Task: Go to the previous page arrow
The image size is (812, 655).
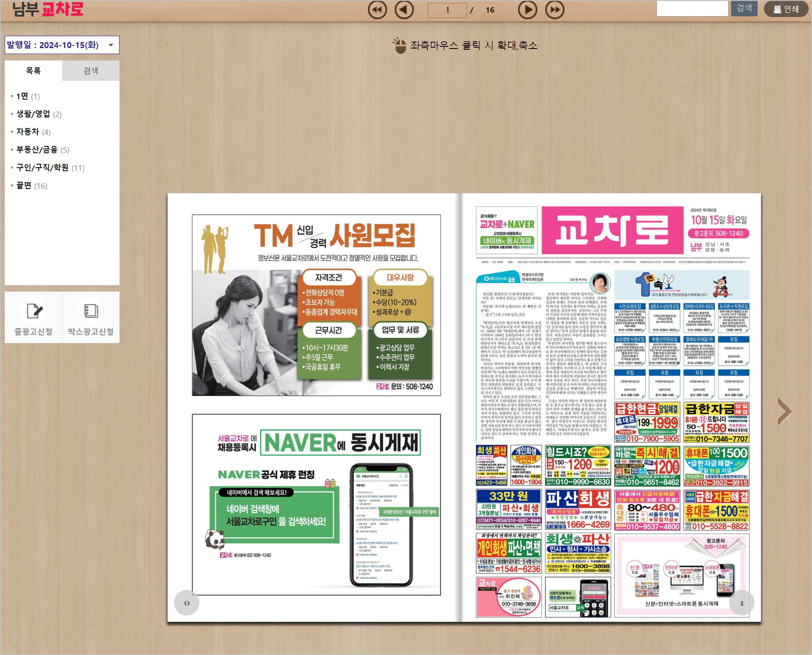Action: tap(404, 10)
